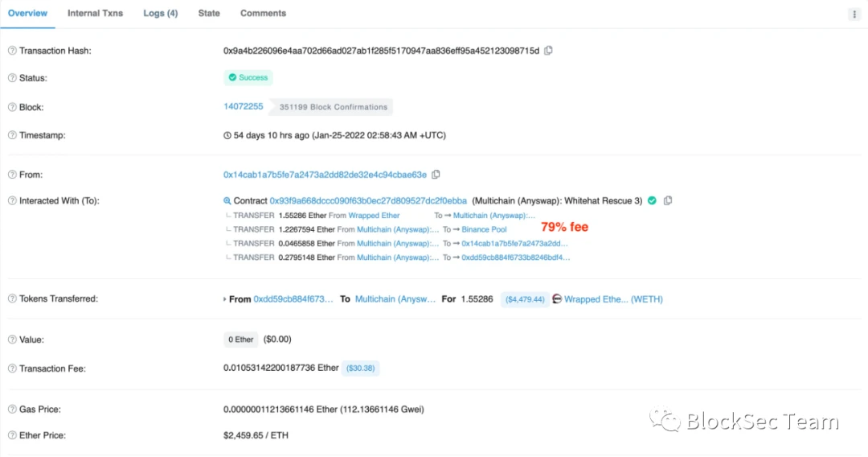868x457 pixels.
Task: Open Multichain (Anyswap) recipient in first transfer
Action: click(x=493, y=216)
